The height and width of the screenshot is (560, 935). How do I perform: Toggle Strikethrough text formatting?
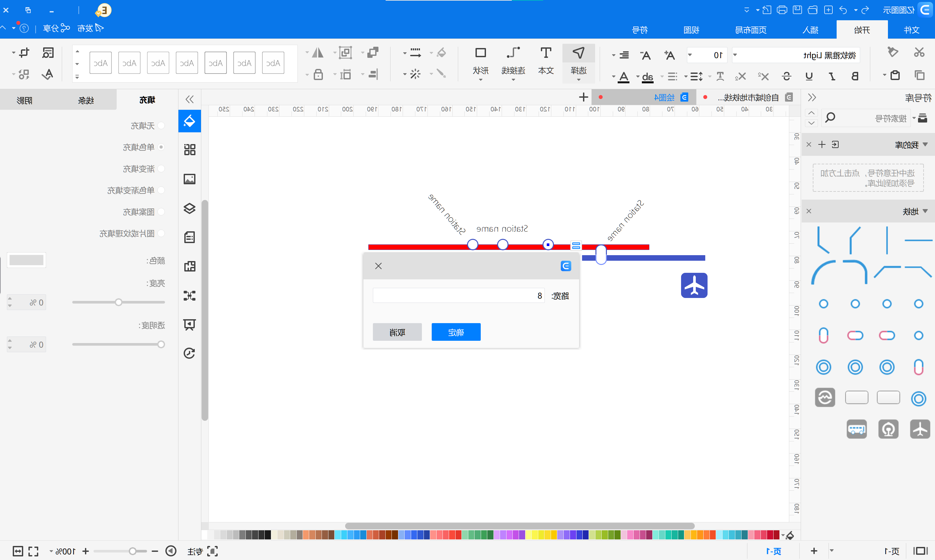pos(786,76)
